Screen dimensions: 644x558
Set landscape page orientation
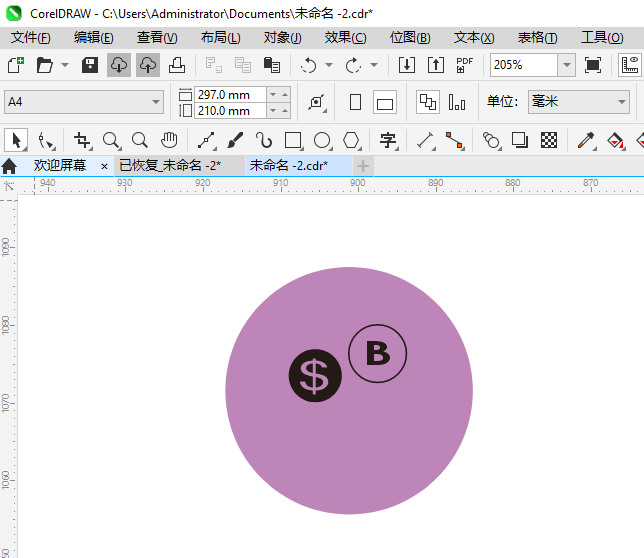tap(385, 102)
